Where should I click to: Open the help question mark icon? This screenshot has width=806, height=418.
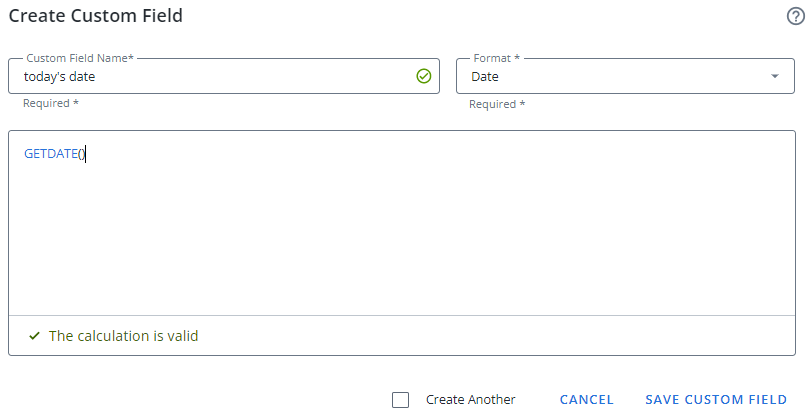pos(796,17)
